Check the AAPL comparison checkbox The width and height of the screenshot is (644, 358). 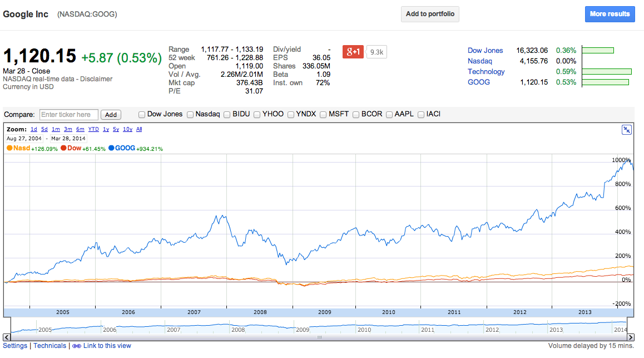(x=389, y=115)
